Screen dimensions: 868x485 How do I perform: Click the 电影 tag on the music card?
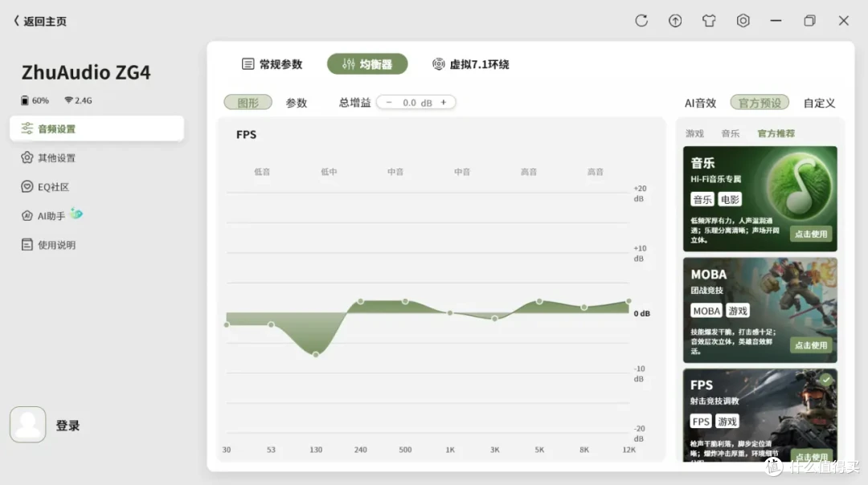point(730,200)
